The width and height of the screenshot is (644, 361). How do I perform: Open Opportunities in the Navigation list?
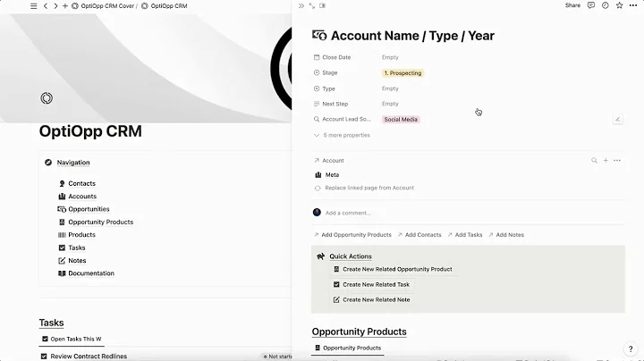83,209
